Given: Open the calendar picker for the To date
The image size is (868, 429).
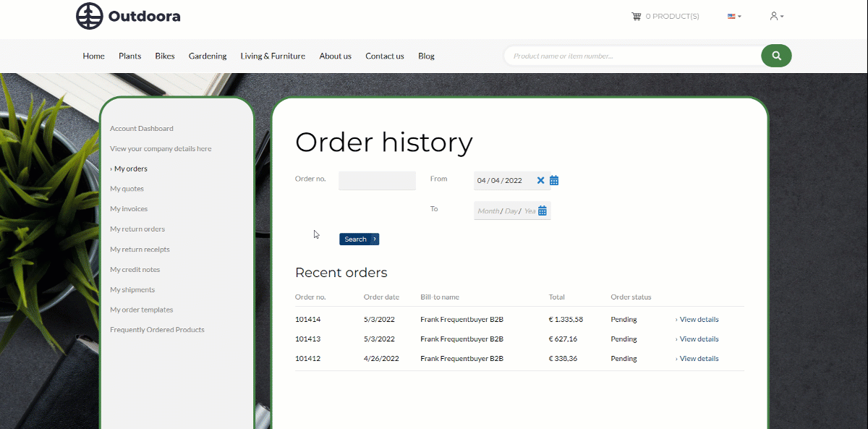Looking at the screenshot, I should (x=544, y=210).
